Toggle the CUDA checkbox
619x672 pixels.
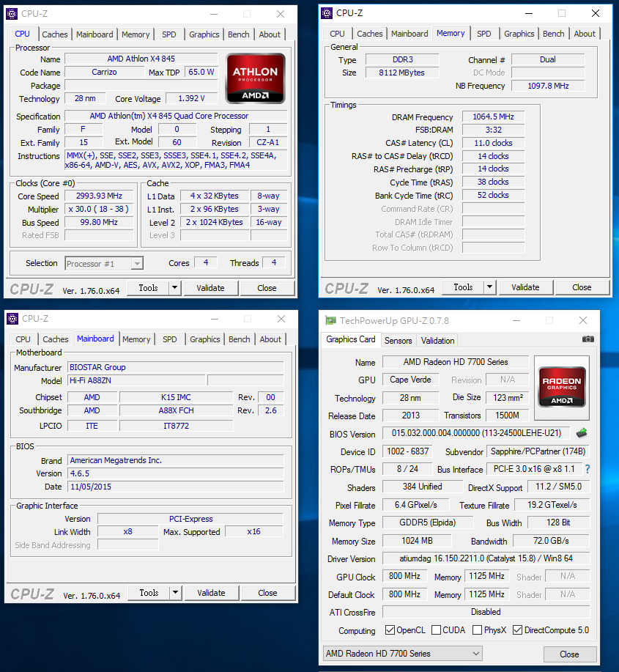pyautogui.click(x=436, y=629)
